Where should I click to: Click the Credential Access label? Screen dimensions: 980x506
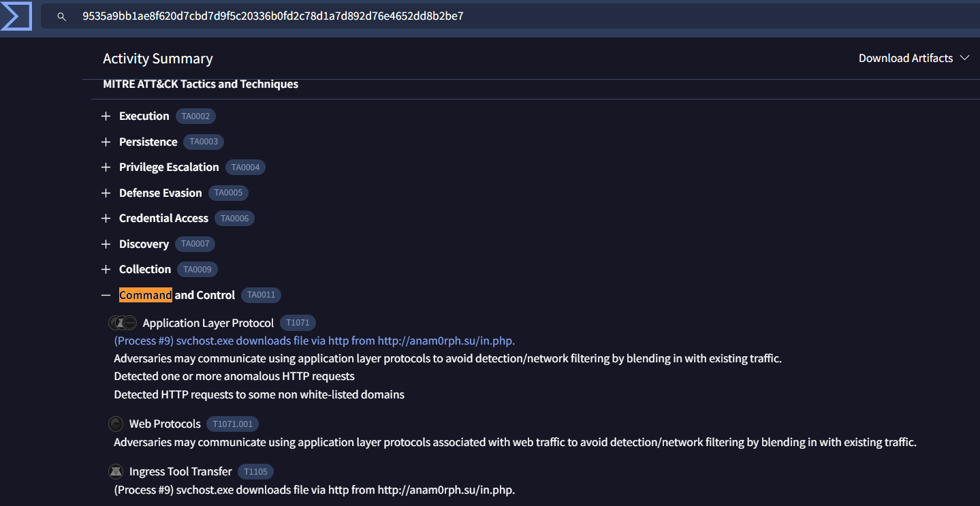click(x=163, y=219)
